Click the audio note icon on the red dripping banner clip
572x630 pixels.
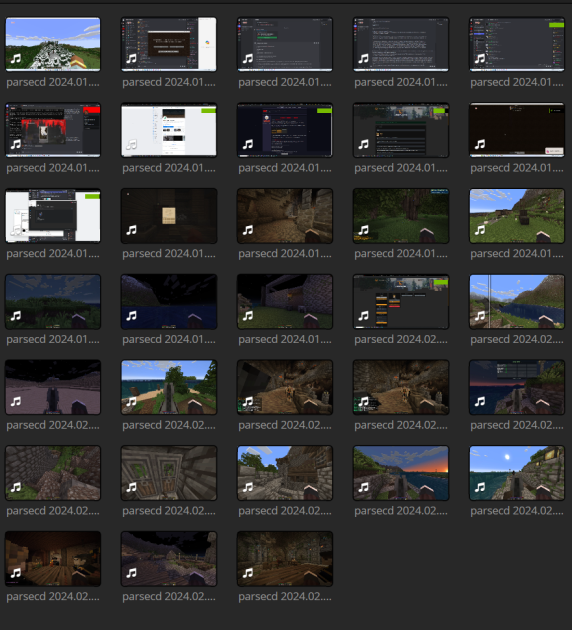(16, 144)
